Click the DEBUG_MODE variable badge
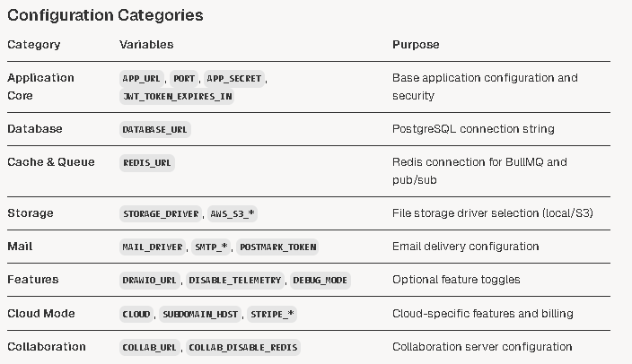632x364 pixels. tap(320, 281)
